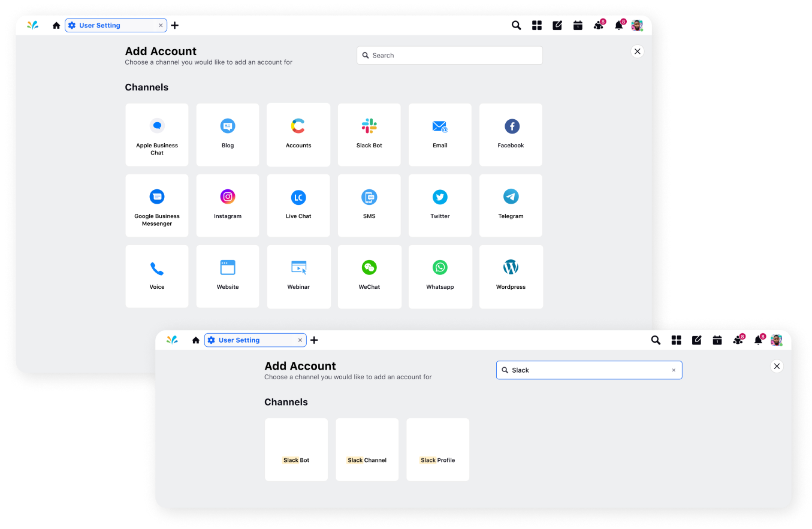Pick the Email channel tile
The height and width of the screenshot is (529, 812).
tap(440, 135)
